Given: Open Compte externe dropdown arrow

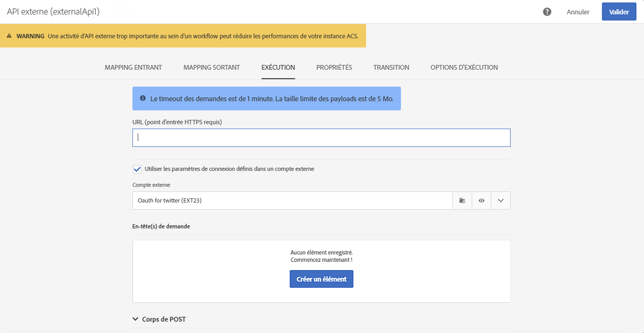Looking at the screenshot, I should pos(501,201).
